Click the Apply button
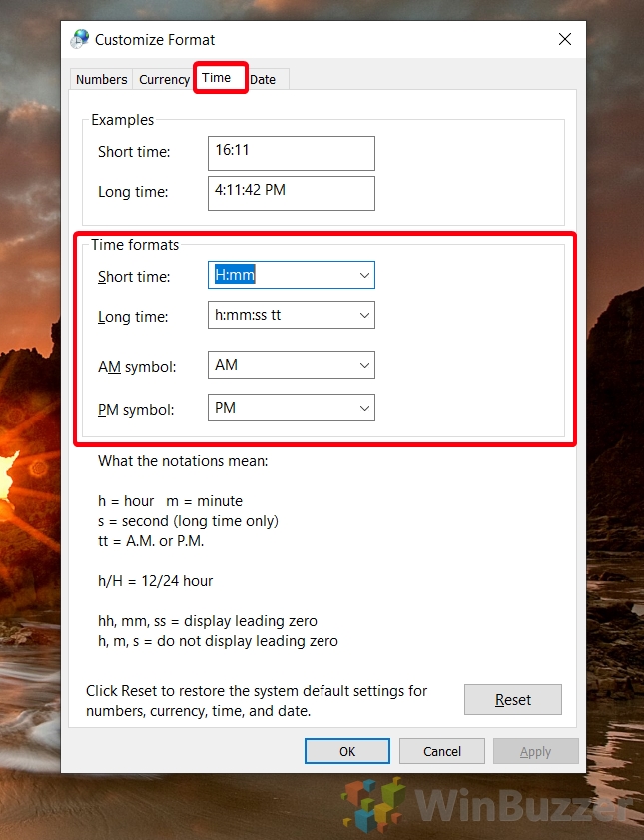Image resolution: width=644 pixels, height=840 pixels. click(x=535, y=751)
